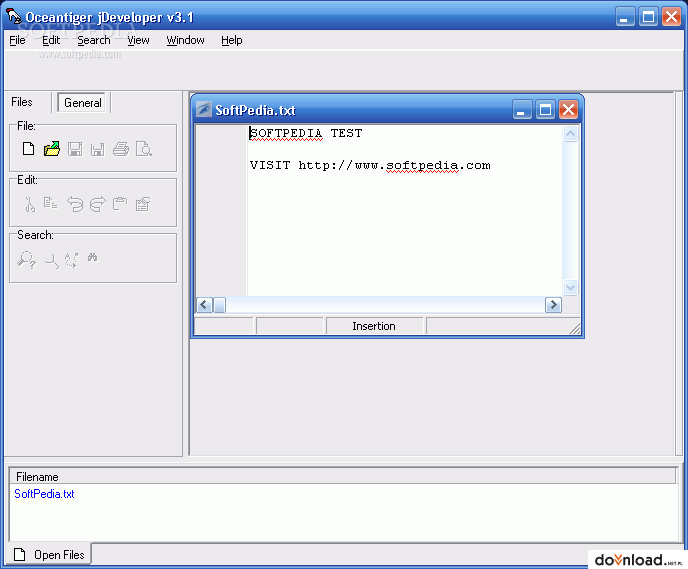Open the Edit menu

pyautogui.click(x=51, y=40)
